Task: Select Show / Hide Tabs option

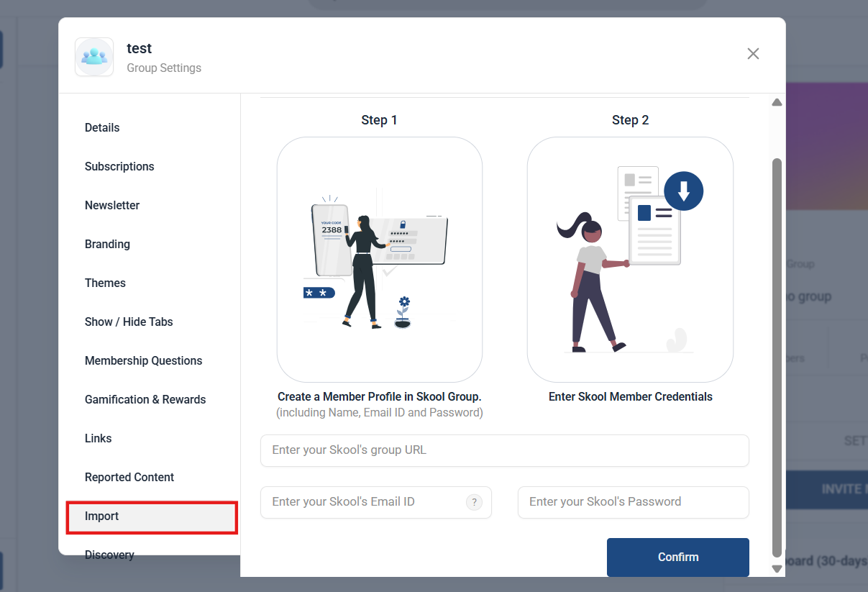Action: click(x=129, y=322)
